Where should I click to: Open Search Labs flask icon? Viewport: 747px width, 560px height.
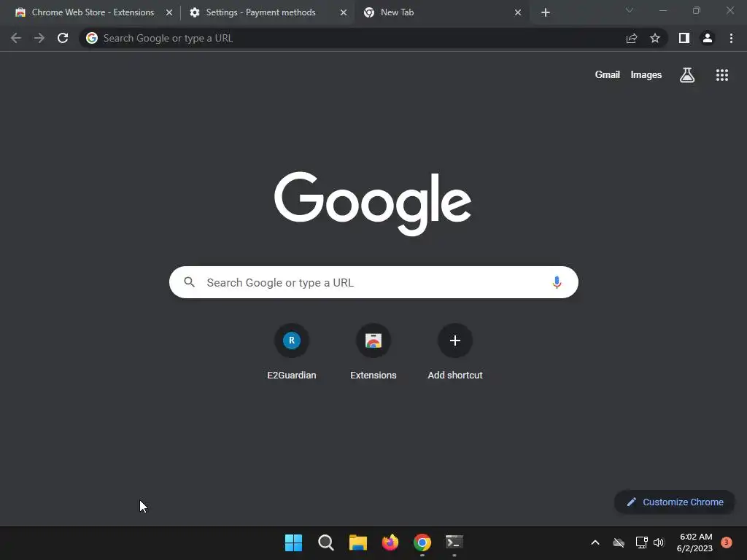pos(687,75)
